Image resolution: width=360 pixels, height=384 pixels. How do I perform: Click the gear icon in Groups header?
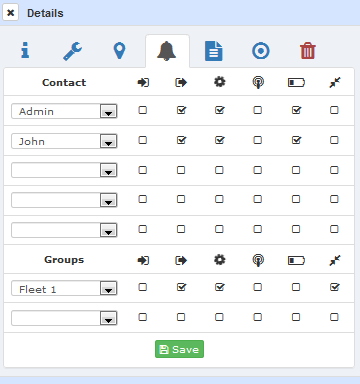click(220, 260)
